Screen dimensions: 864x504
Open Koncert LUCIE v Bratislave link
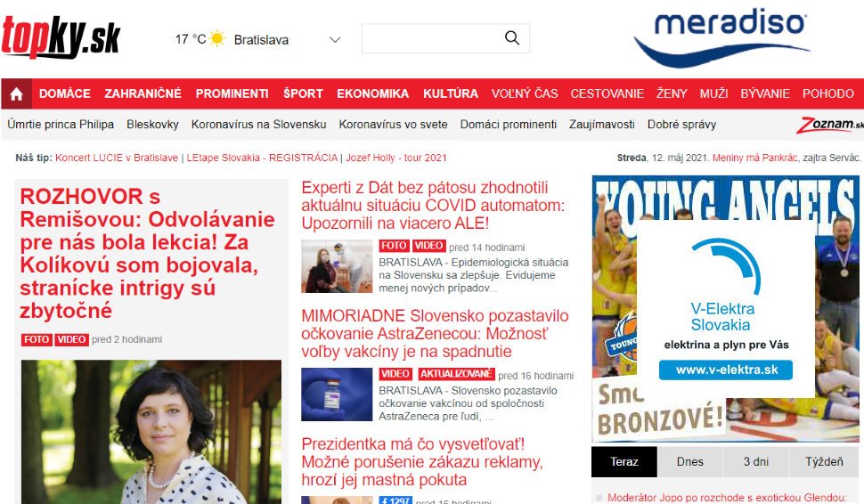pos(117,158)
